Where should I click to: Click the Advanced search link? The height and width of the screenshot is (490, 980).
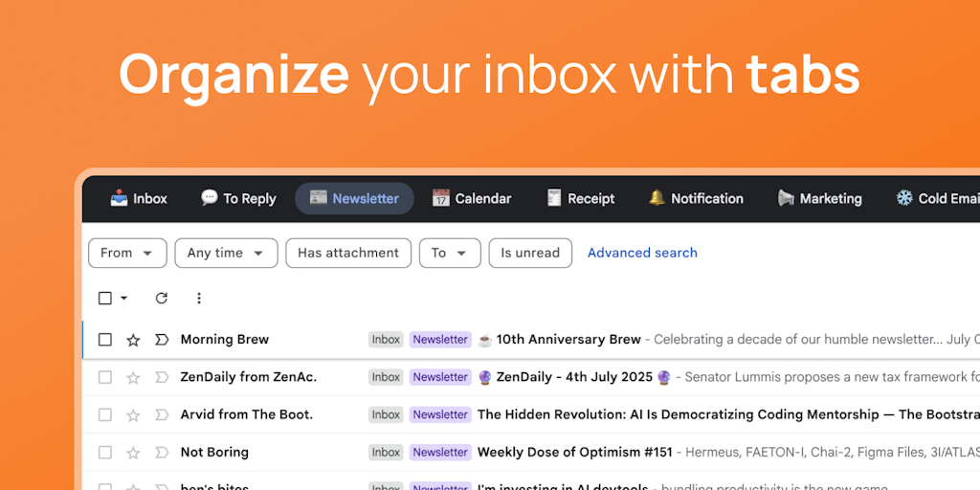642,253
